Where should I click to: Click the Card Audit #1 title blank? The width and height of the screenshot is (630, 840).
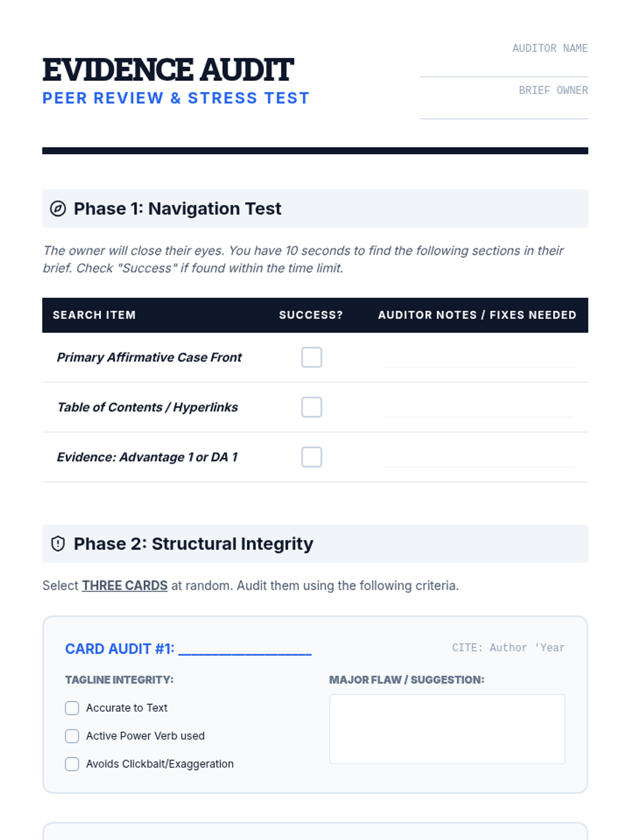245,649
